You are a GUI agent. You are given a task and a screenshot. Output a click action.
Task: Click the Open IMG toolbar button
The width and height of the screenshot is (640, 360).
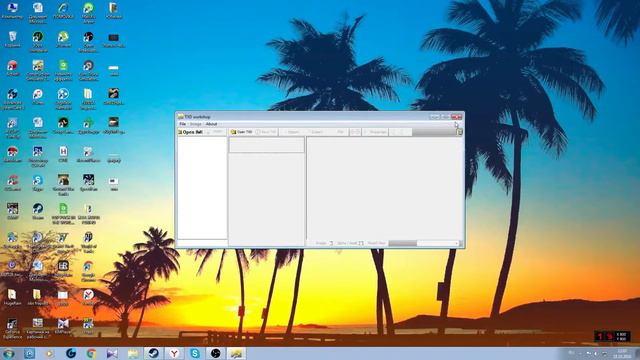click(190, 132)
